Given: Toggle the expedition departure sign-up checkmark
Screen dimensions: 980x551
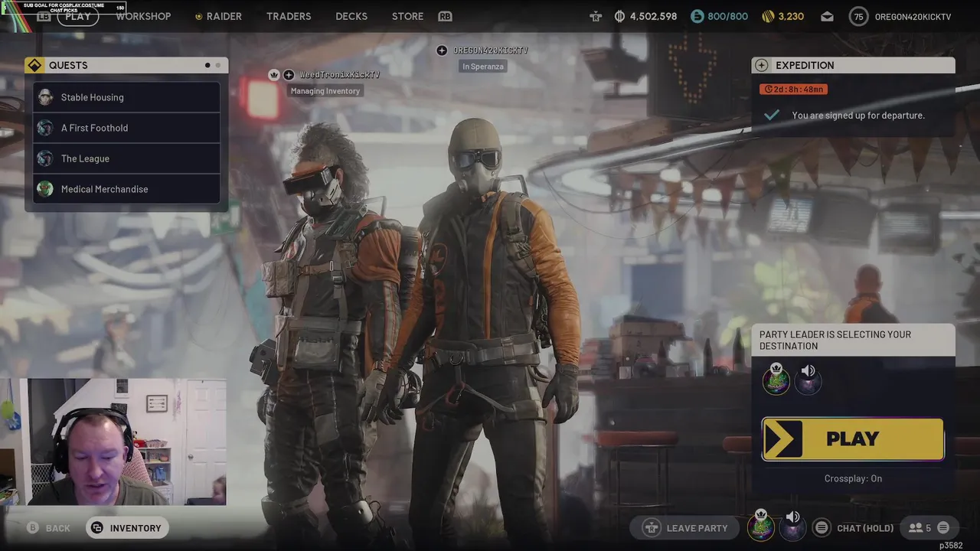Looking at the screenshot, I should coord(772,115).
